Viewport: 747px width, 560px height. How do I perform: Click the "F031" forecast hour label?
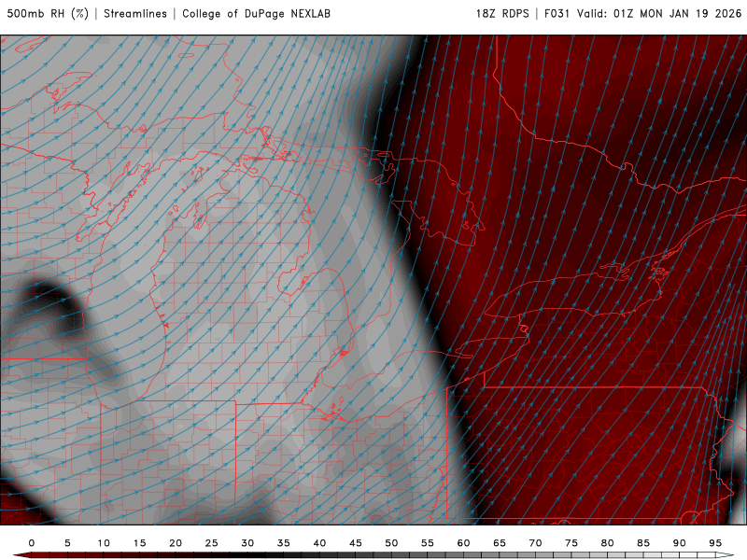coord(557,14)
